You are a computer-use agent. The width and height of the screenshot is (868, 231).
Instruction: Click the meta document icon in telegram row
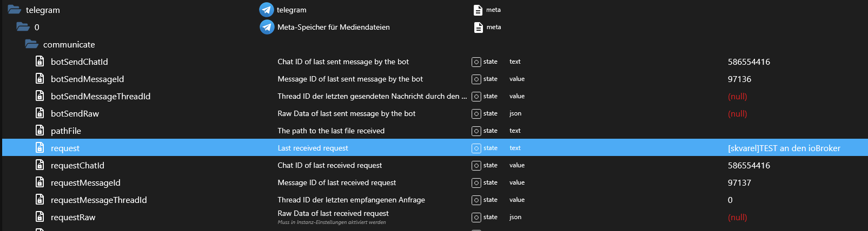point(478,10)
